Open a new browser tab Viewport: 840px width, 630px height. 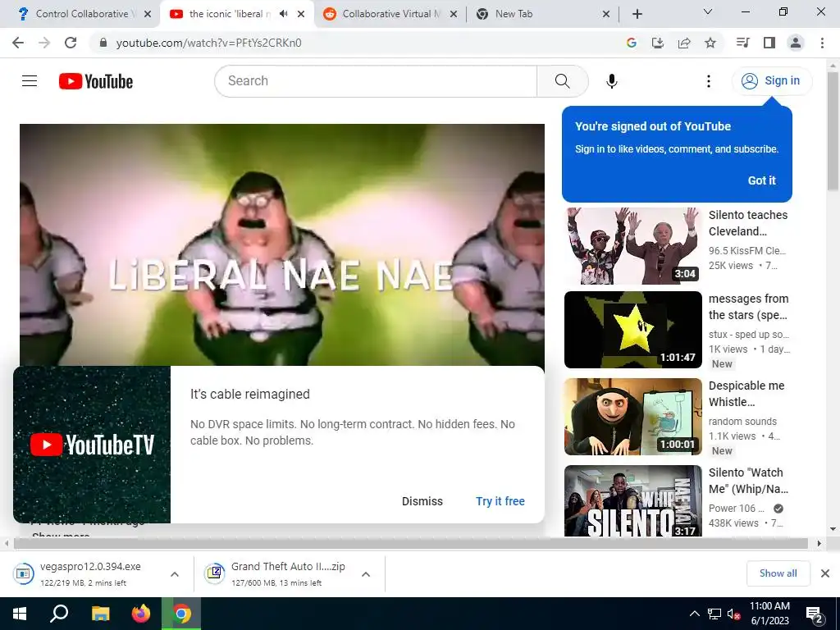(x=637, y=14)
